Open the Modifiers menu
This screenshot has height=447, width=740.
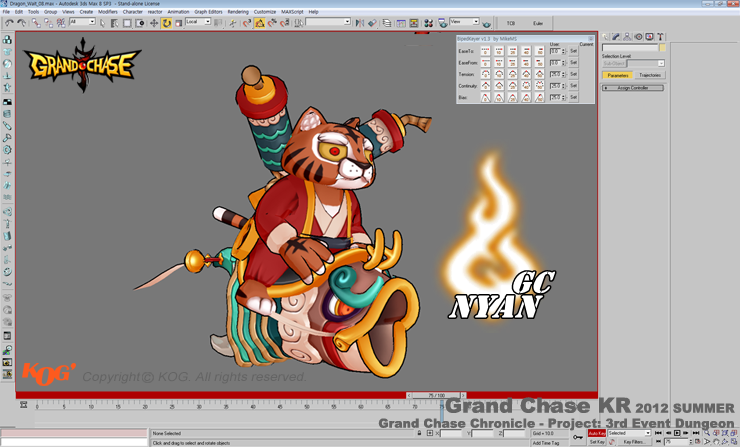pyautogui.click(x=108, y=12)
